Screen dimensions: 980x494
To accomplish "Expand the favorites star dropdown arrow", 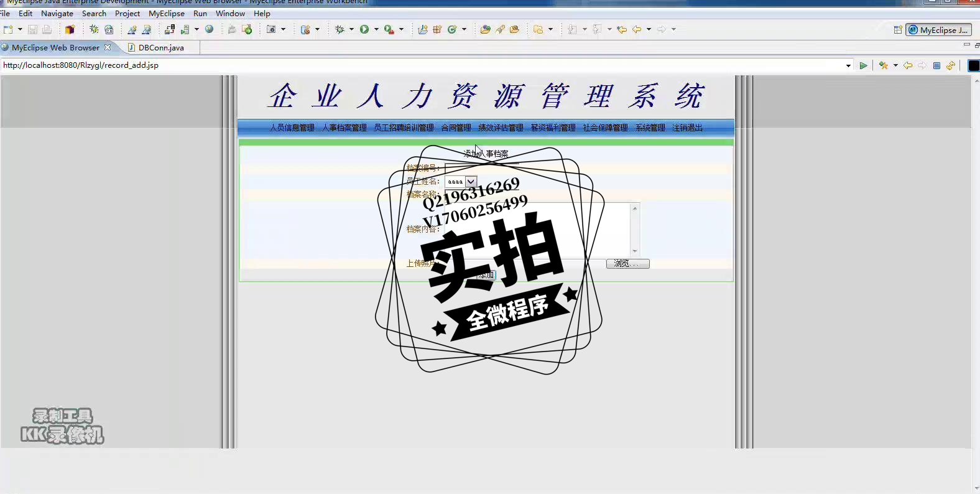I will pos(895,65).
